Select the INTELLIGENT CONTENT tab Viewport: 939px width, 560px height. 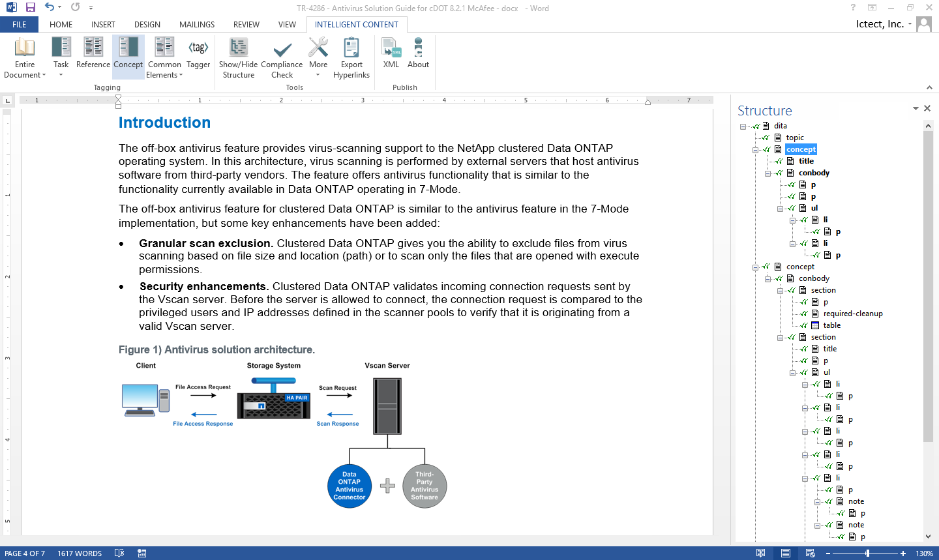pos(356,25)
